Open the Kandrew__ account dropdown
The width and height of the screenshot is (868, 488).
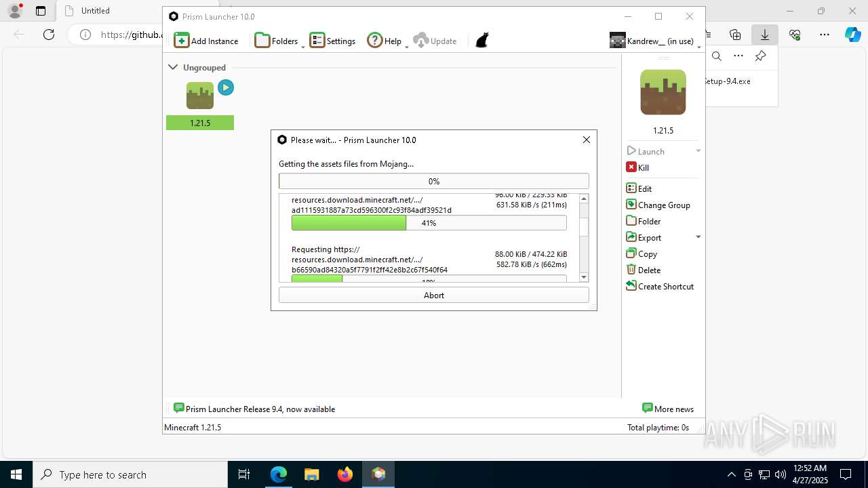tap(654, 41)
